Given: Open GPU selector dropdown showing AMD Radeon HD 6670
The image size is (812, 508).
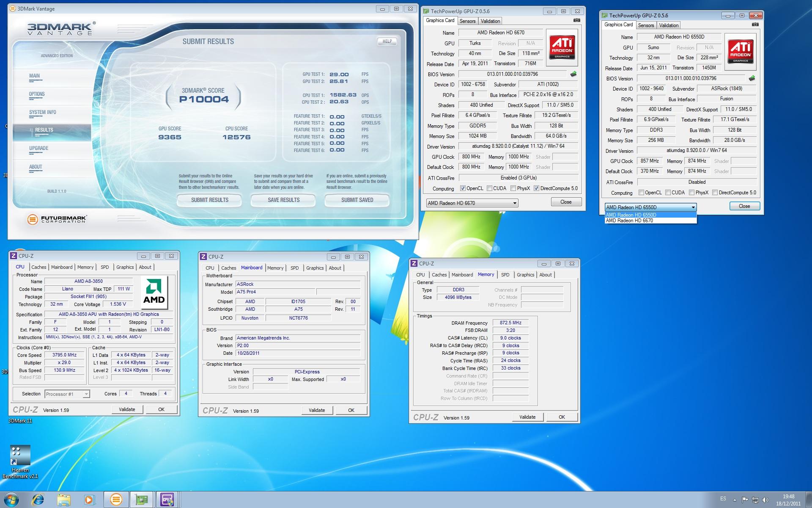Looking at the screenshot, I should (472, 203).
